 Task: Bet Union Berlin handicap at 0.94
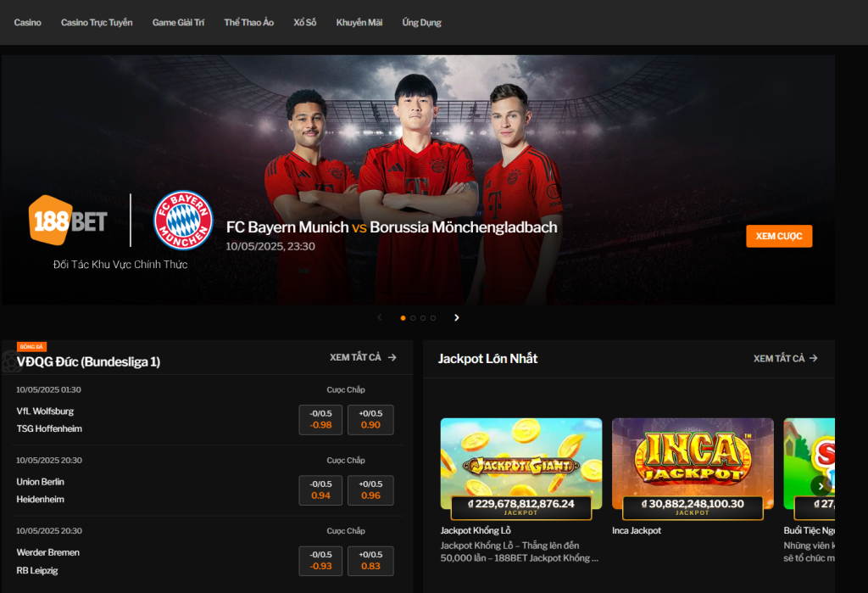[320, 490]
